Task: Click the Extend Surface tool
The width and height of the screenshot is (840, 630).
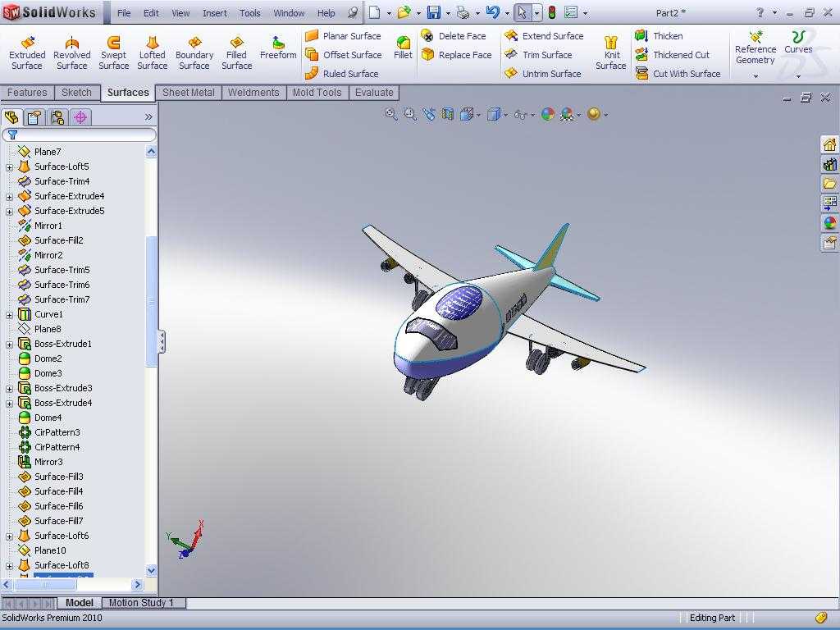Action: click(x=544, y=36)
